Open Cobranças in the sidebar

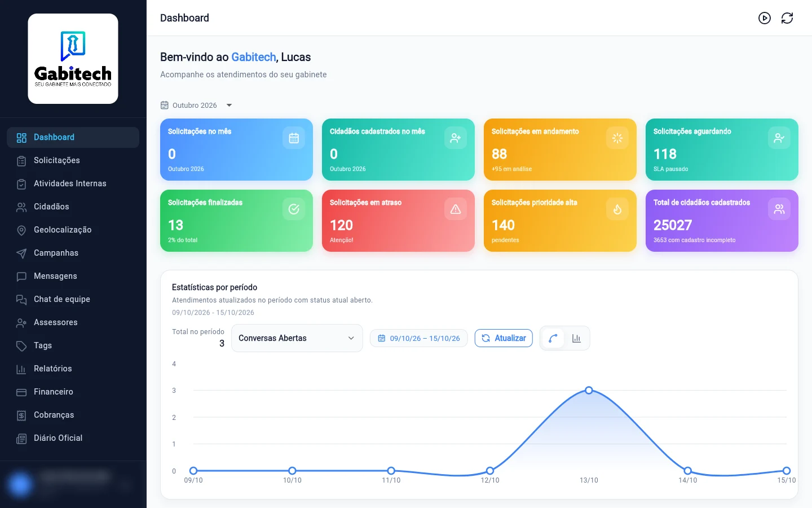(73, 415)
